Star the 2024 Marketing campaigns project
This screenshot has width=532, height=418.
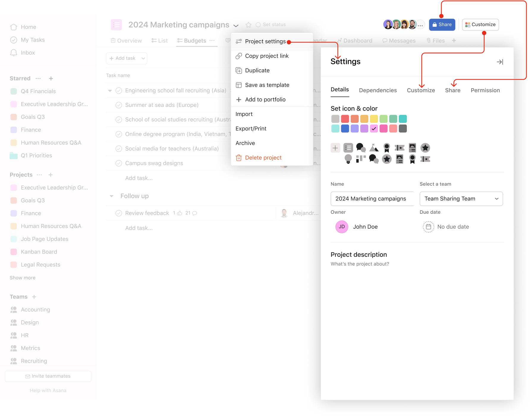tap(249, 25)
